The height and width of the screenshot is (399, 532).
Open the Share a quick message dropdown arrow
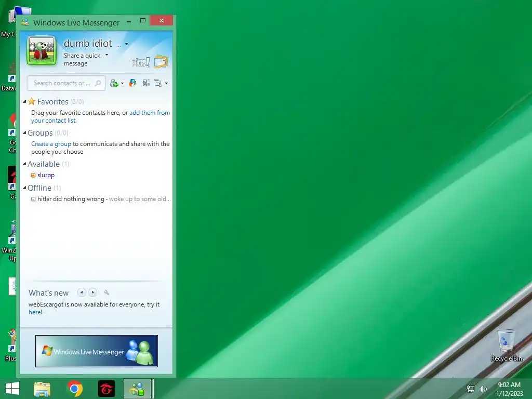107,55
